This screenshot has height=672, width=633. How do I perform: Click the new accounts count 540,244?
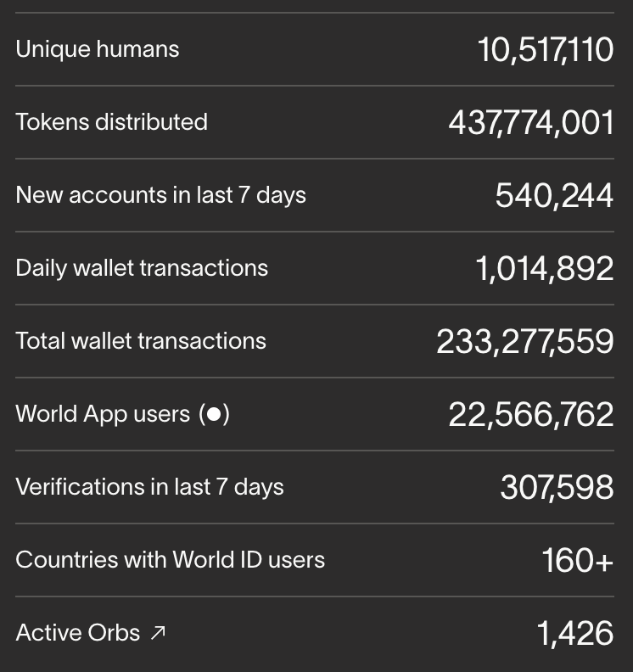(554, 195)
